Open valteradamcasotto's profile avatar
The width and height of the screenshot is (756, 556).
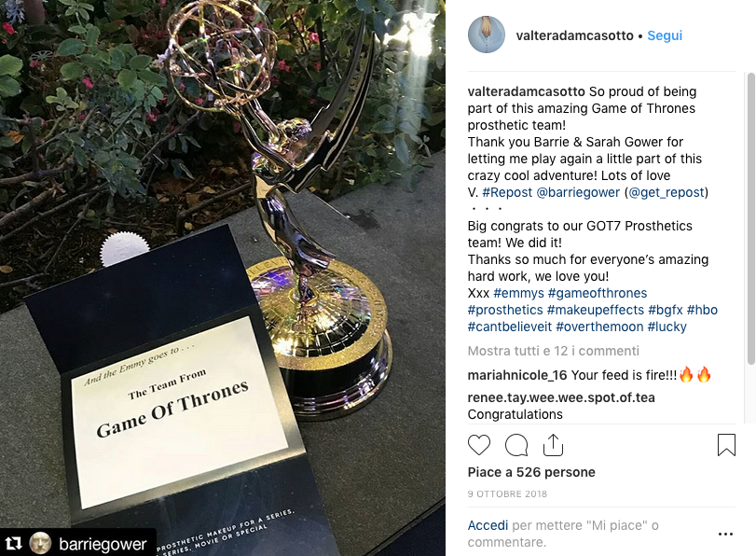pyautogui.click(x=487, y=35)
